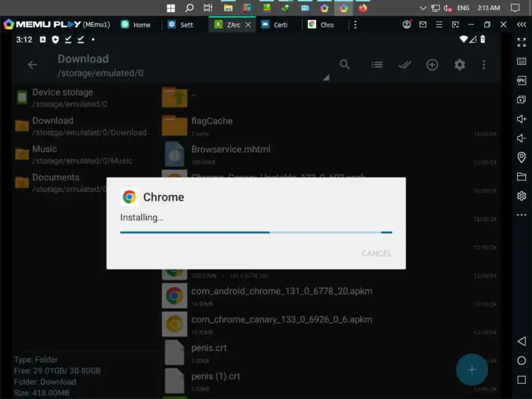This screenshot has width=532, height=399.
Task: Open GPS location pin in MEmu sidebar
Action: 522,157
